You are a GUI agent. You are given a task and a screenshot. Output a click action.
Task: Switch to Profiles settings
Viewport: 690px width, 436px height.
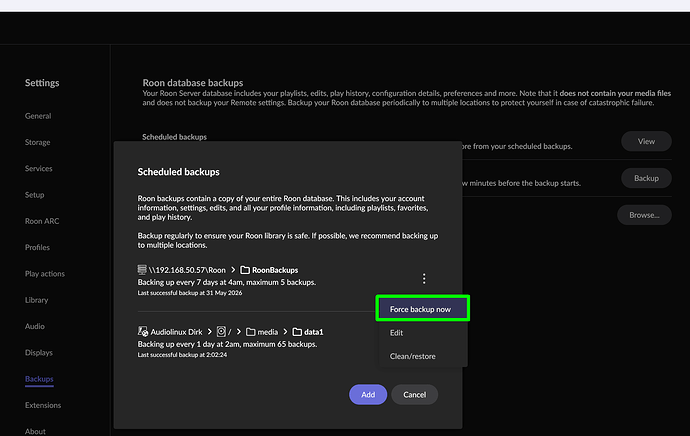tap(37, 247)
